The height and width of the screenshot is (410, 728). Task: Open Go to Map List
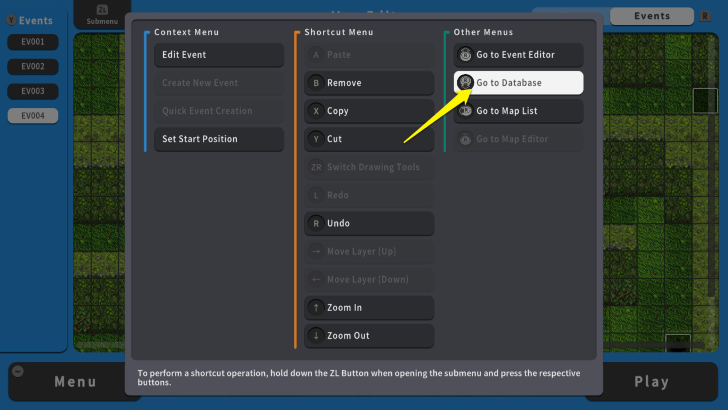pos(518,111)
